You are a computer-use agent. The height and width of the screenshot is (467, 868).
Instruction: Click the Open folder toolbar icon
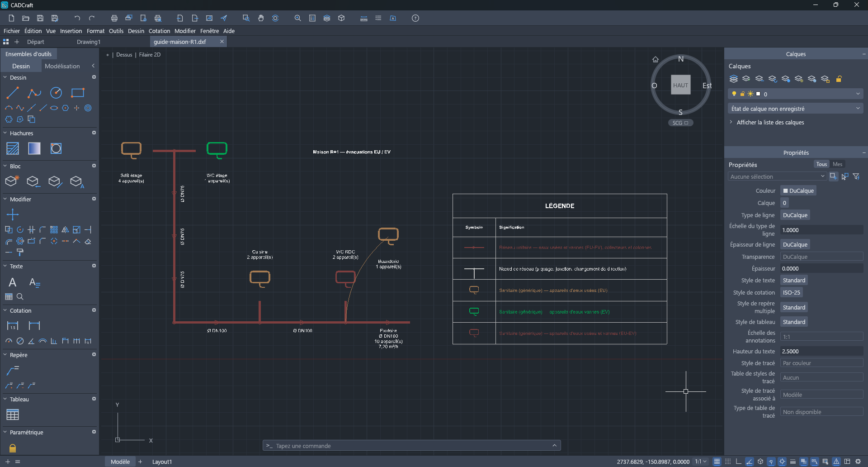[x=26, y=18]
